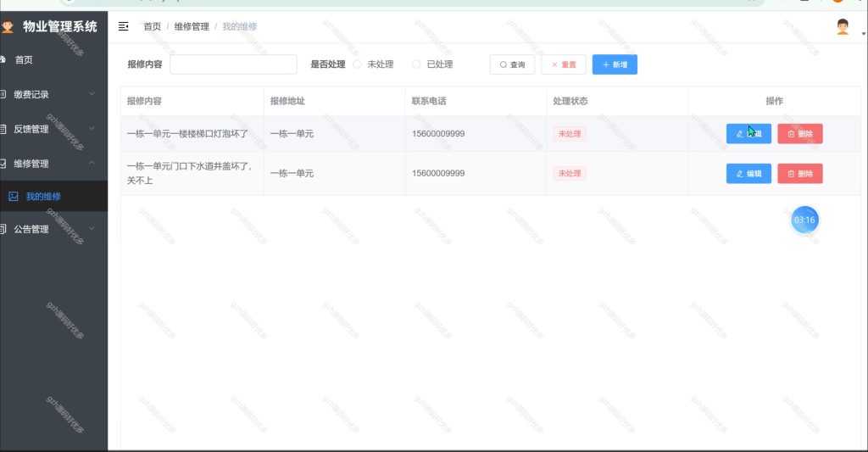Focus the 报修内容 search input field
Viewport: 868px width, 452px height.
pyautogui.click(x=233, y=64)
